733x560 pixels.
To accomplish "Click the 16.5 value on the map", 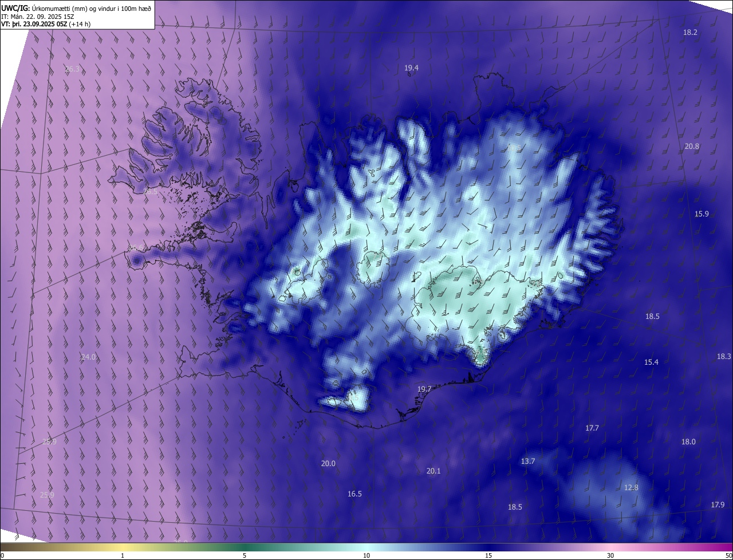I will [354, 494].
